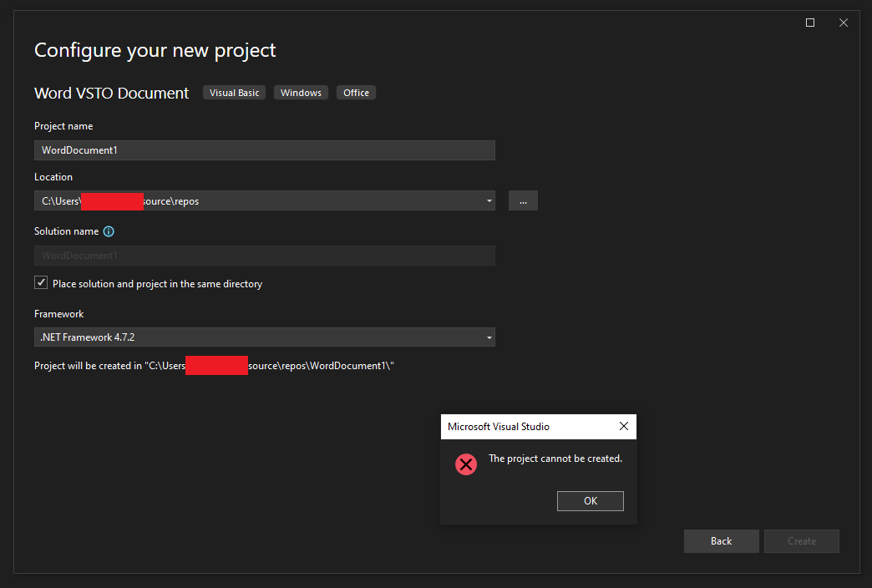Click the Solution name label
This screenshot has height=588, width=872.
click(x=66, y=231)
